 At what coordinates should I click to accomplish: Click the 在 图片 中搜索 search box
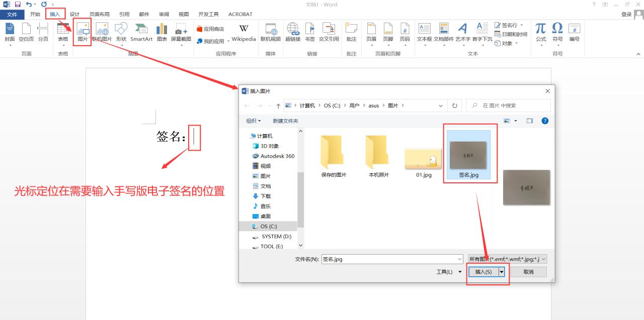coord(508,105)
